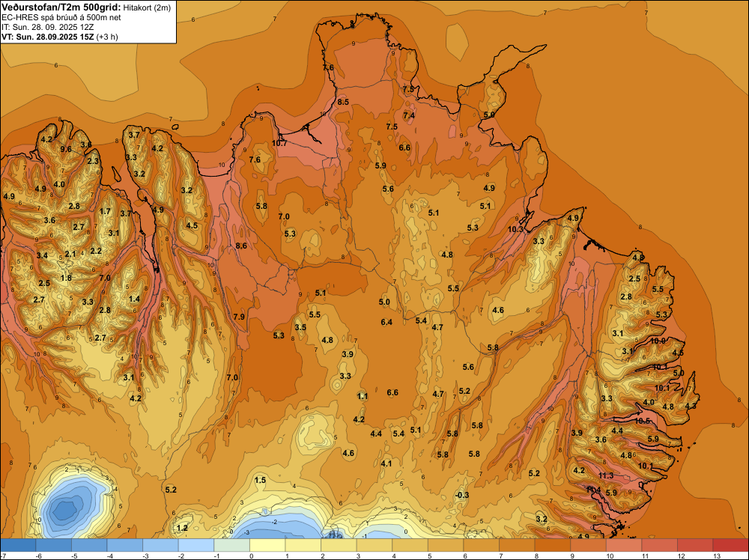The height and width of the screenshot is (560, 749).
Task: Pick the darkest blue legend swatch between -7 and -6
Action: [18, 545]
